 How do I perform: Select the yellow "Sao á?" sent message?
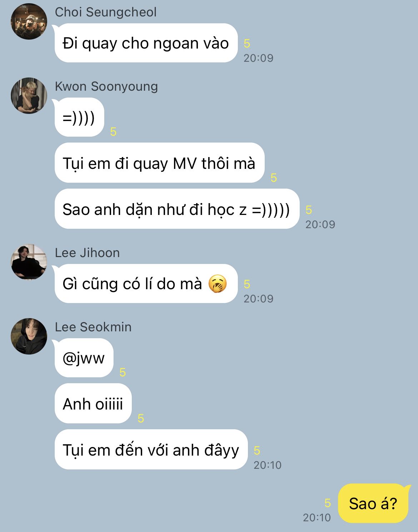coord(374,503)
